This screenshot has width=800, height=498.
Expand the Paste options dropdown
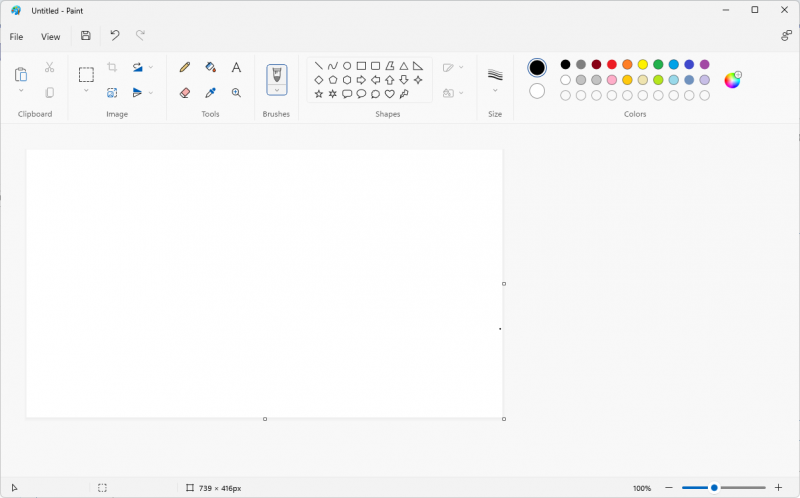[21, 91]
